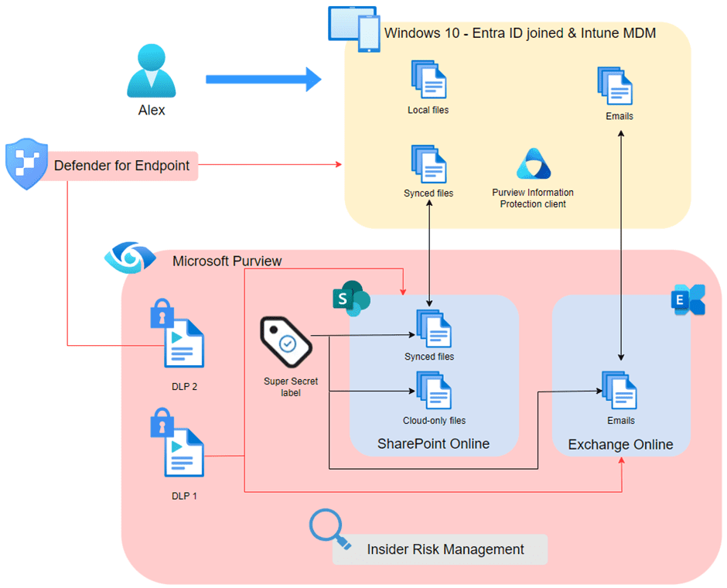727x588 pixels.
Task: Click the Exchange logo icon
Action: tap(688, 299)
